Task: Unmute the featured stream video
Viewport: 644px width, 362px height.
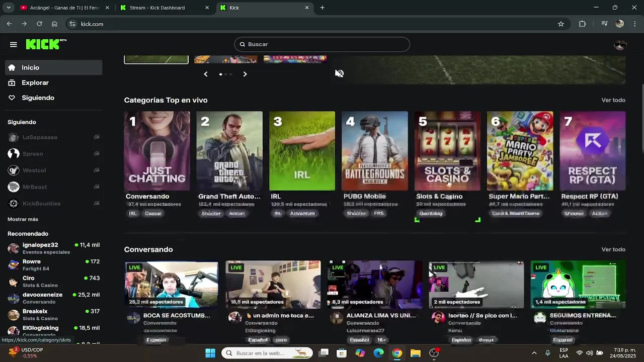Action: click(340, 74)
